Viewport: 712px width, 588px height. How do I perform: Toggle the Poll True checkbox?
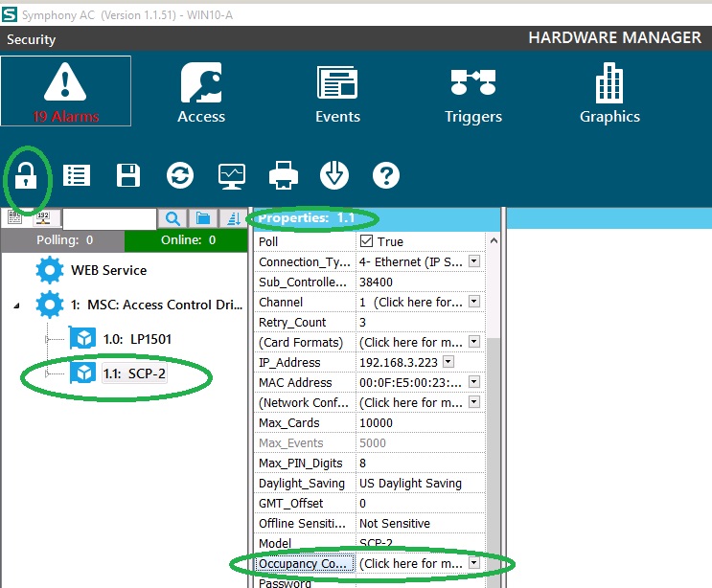(366, 241)
